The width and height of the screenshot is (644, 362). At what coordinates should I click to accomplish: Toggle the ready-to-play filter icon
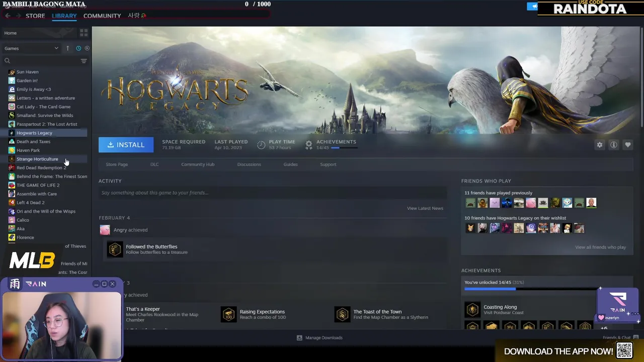tap(87, 48)
